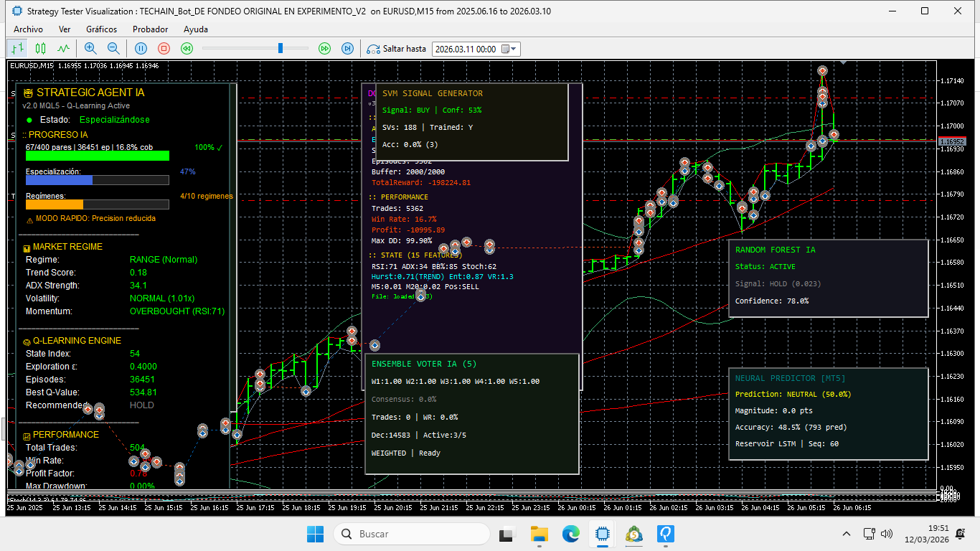This screenshot has width=980, height=551.
Task: Open the MetaTrader app in taskbar
Action: (633, 534)
